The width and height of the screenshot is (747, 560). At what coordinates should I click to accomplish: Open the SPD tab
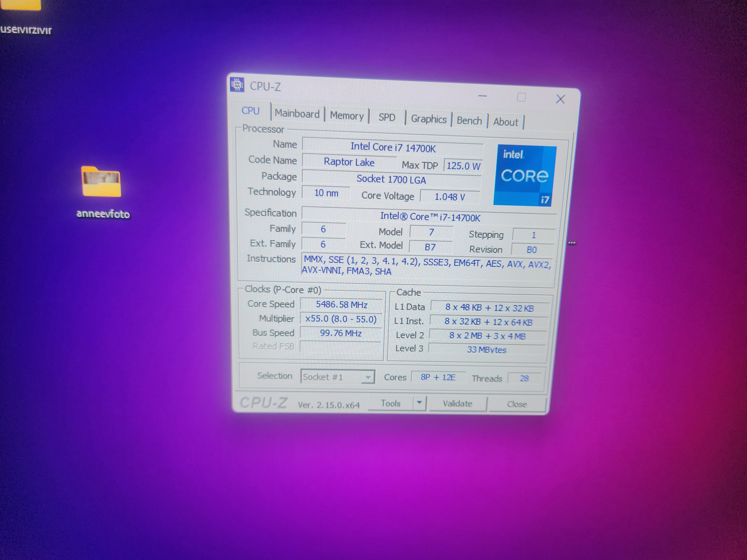[387, 117]
